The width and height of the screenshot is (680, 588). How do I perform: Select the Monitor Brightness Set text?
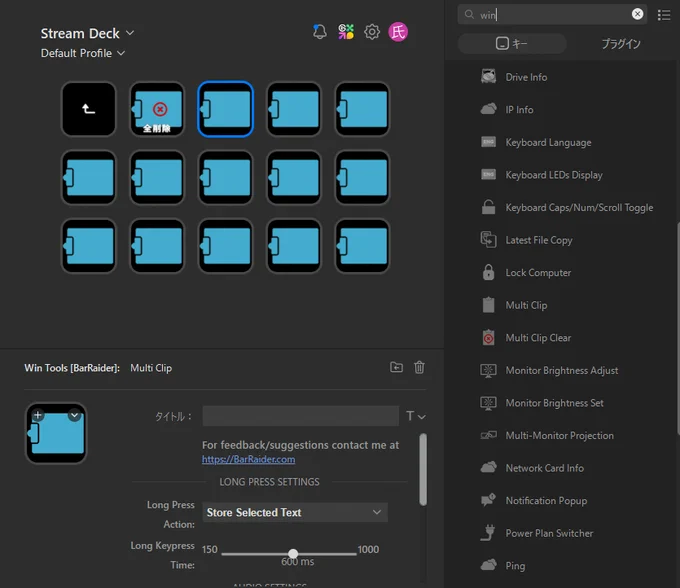coord(554,403)
